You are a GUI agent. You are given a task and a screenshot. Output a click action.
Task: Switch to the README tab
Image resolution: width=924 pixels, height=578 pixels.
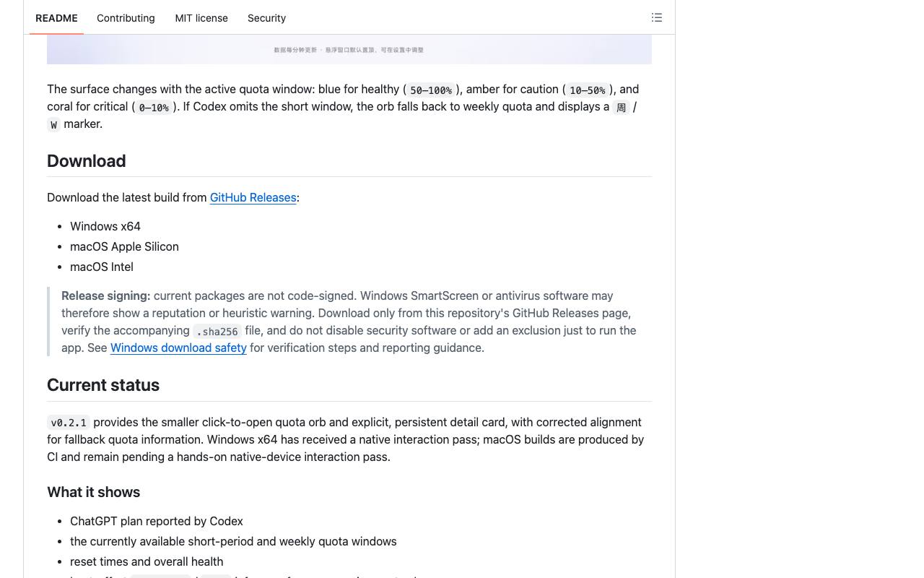(x=56, y=18)
